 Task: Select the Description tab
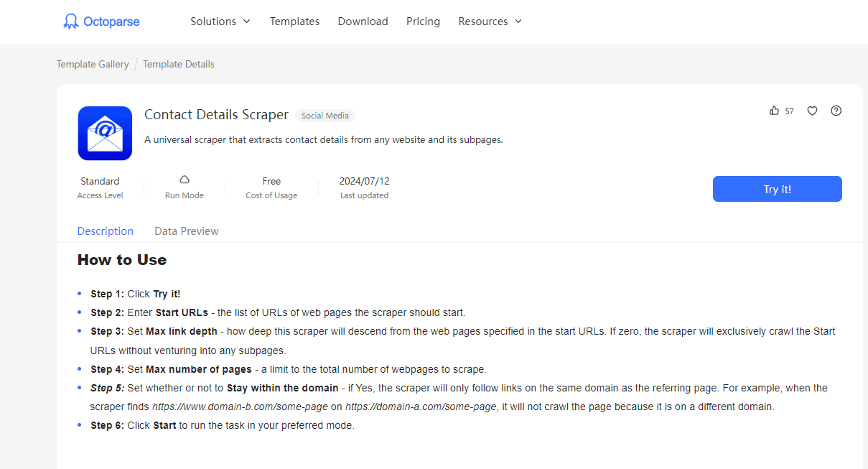106,231
